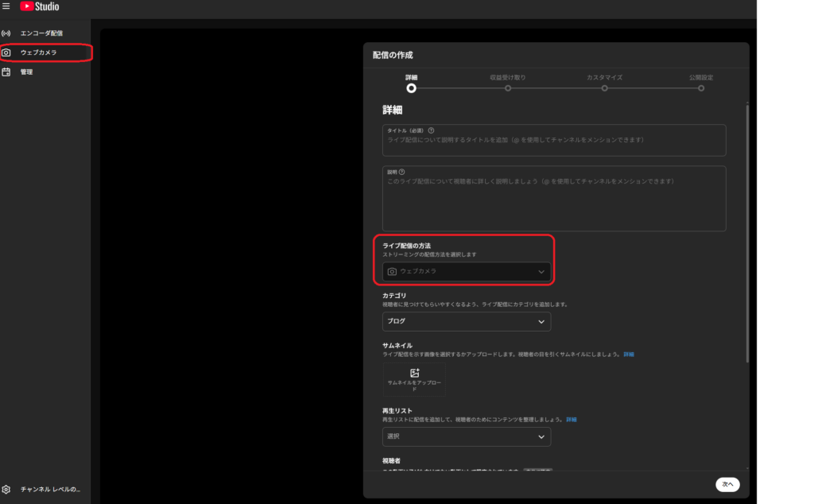Select the エンコーダ配信 stream icon in sidebar
The height and width of the screenshot is (504, 814).
6,33
